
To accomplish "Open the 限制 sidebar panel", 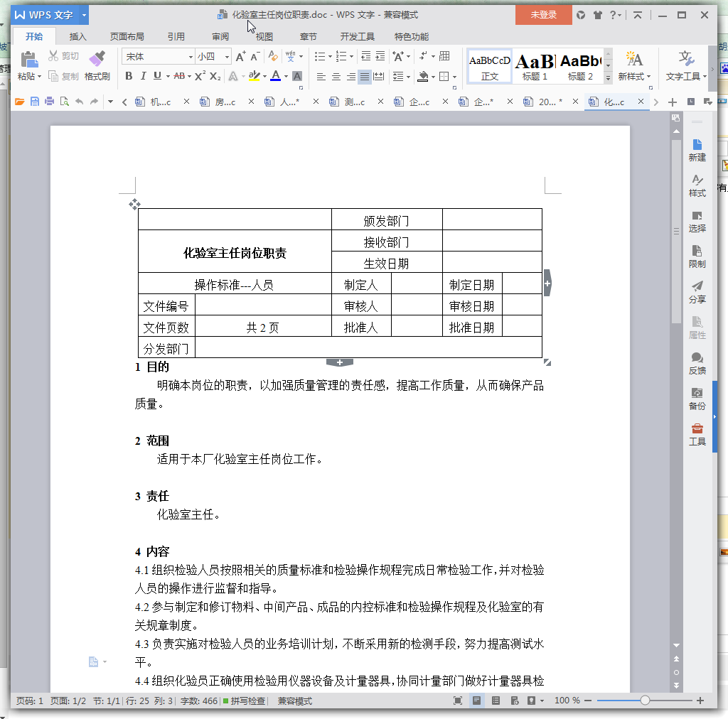I will pos(697,256).
